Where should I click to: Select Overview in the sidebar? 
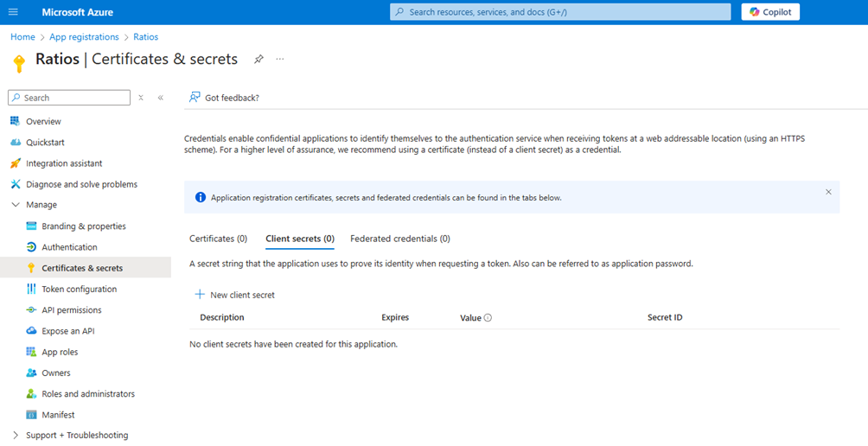(x=43, y=122)
